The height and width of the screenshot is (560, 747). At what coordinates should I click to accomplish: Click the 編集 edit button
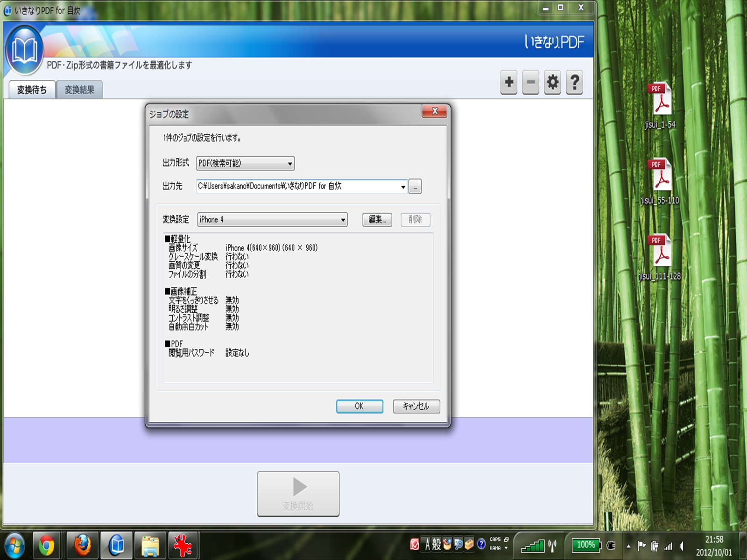377,220
